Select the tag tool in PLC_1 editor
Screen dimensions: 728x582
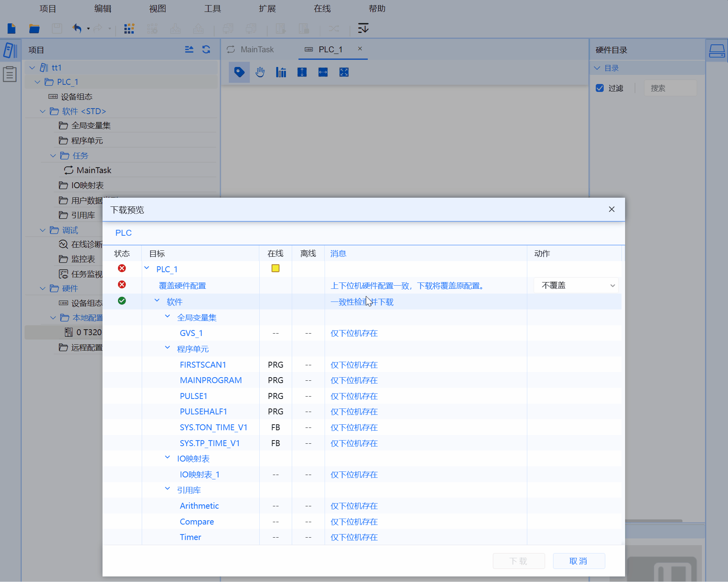coord(239,72)
